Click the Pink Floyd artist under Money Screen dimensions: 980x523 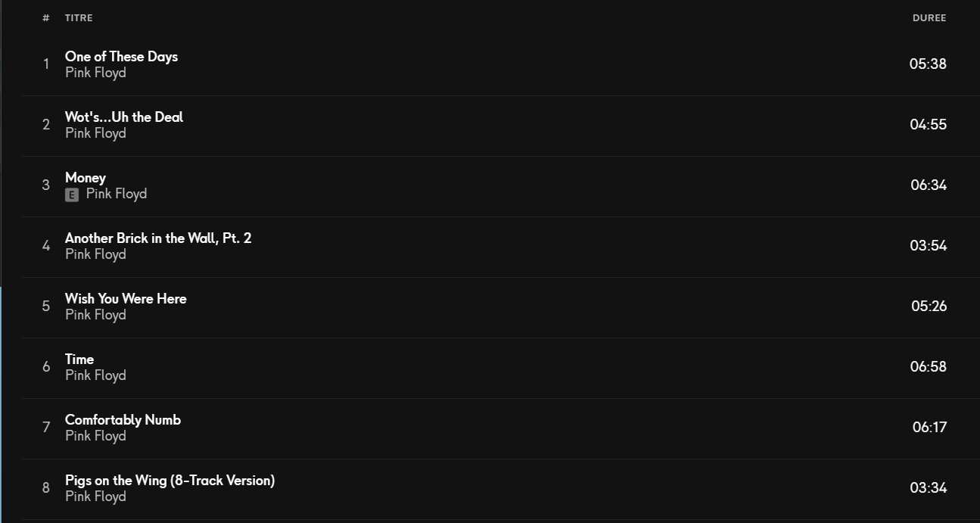pos(117,194)
